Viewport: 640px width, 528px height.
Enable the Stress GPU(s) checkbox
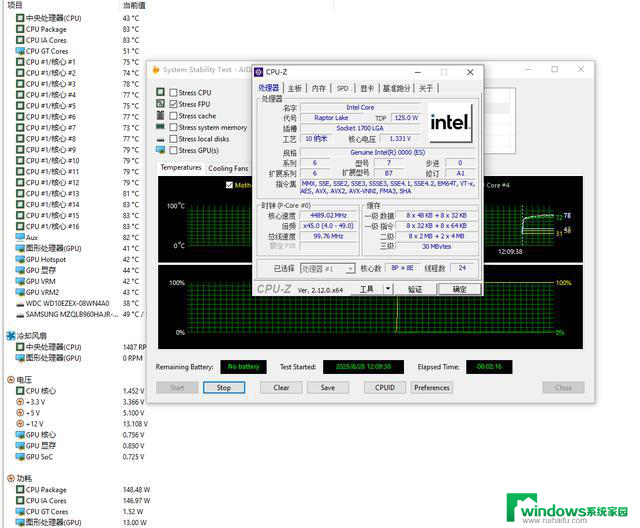(x=173, y=150)
